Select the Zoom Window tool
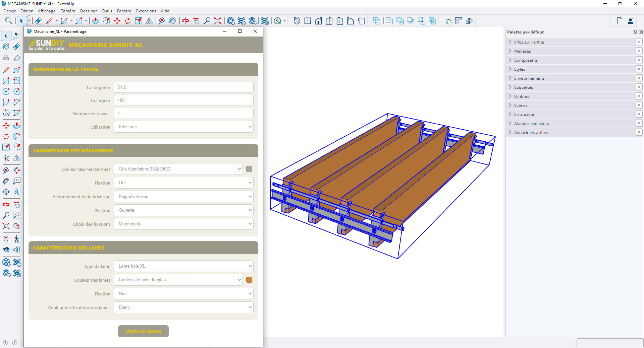644x348 pixels. [x=16, y=215]
